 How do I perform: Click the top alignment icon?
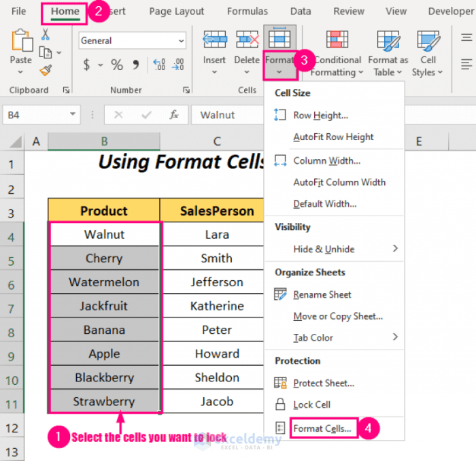point(466,37)
